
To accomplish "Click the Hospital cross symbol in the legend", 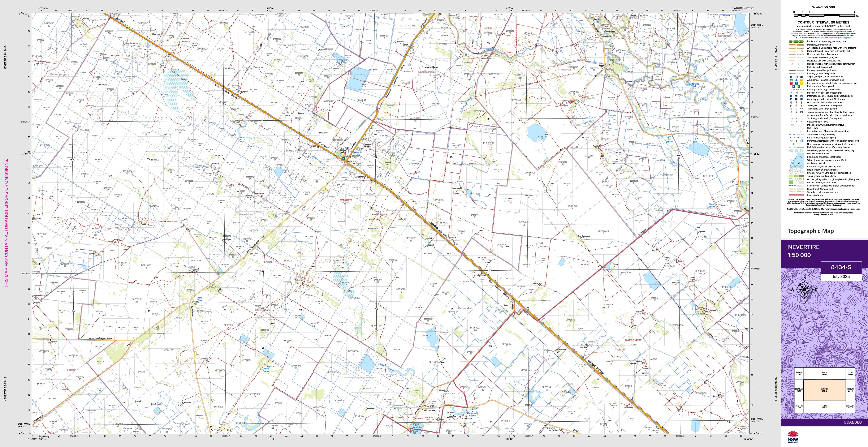I will pyautogui.click(x=796, y=80).
